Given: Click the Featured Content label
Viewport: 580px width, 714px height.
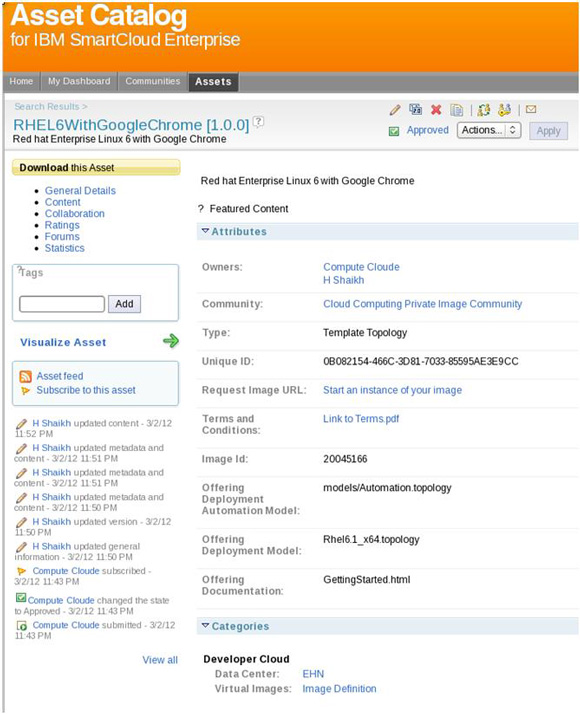Looking at the screenshot, I should click(249, 209).
